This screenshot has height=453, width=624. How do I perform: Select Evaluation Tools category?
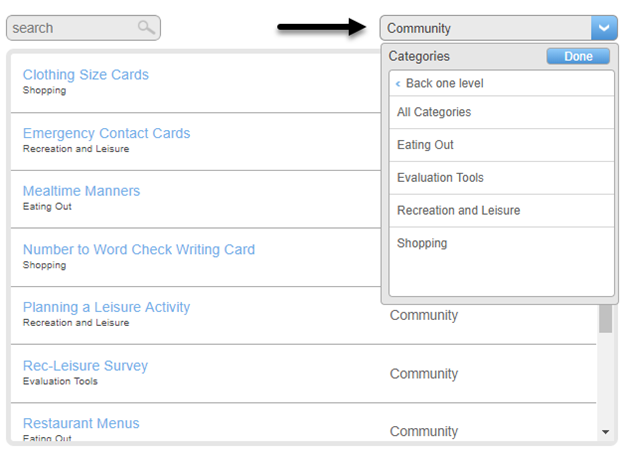501,178
